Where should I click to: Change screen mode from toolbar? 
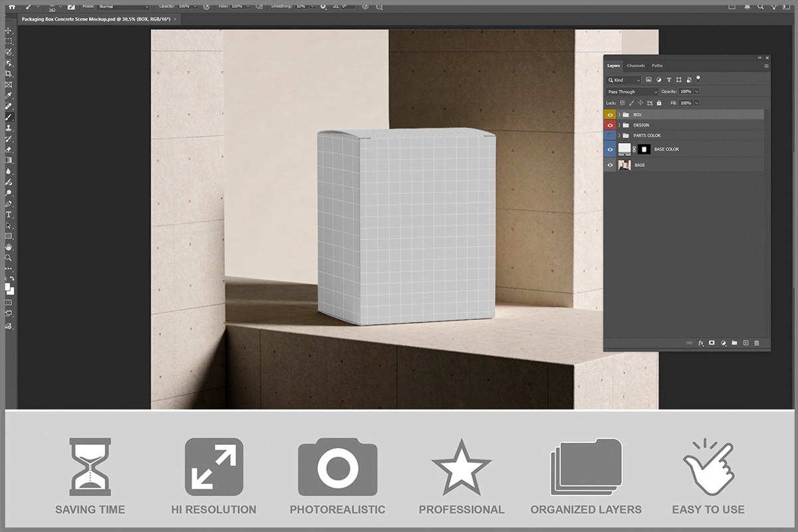(9, 313)
